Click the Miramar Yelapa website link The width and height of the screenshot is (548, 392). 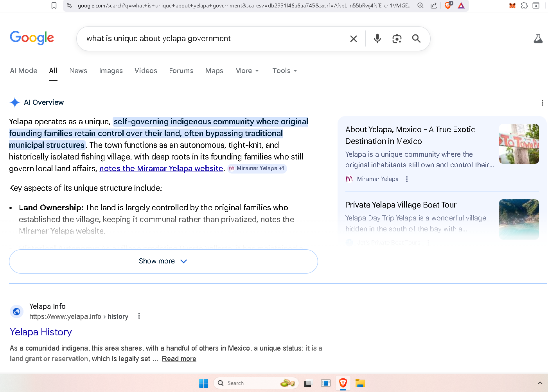click(x=161, y=168)
